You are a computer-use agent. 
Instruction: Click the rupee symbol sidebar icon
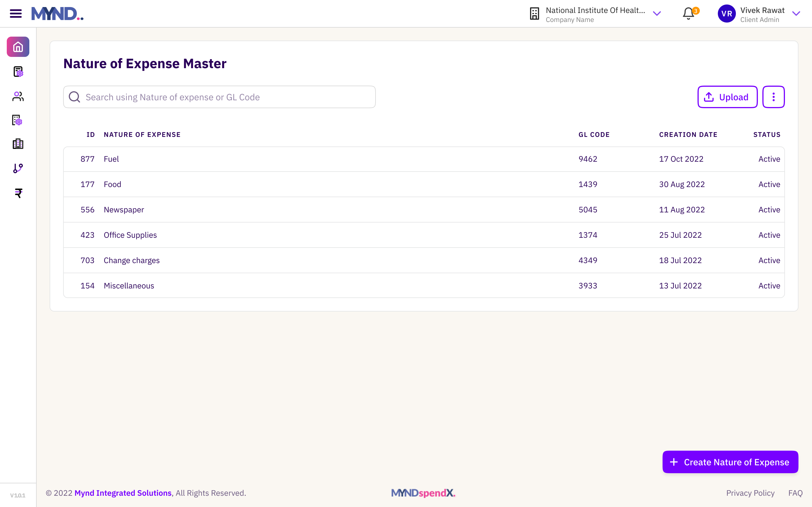(18, 193)
